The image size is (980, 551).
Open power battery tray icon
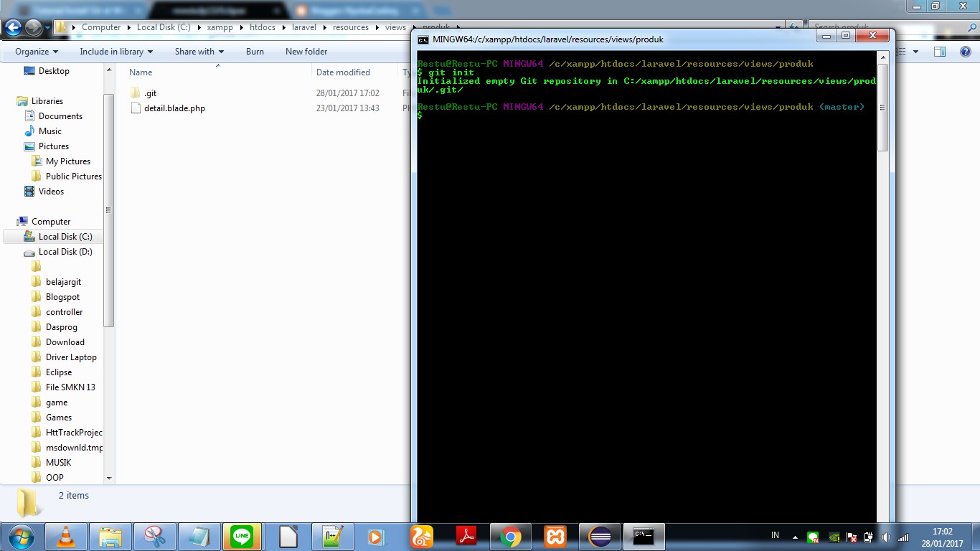pyautogui.click(x=869, y=537)
